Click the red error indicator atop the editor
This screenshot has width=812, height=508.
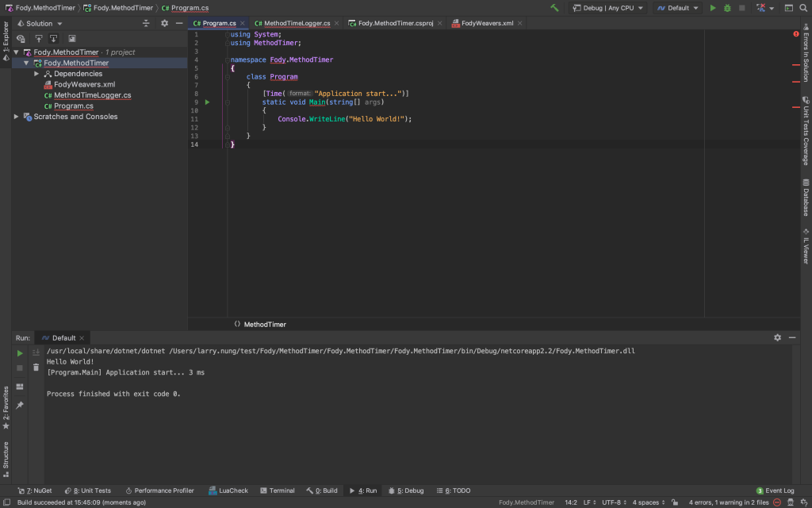click(x=796, y=34)
